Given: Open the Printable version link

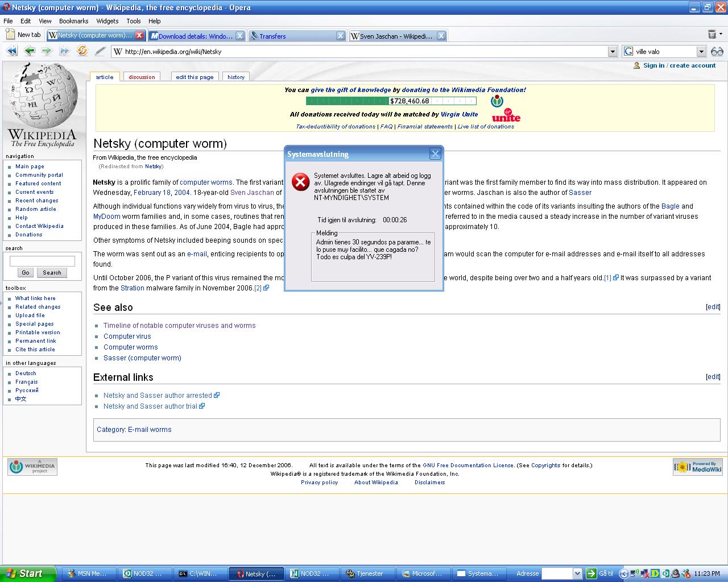Looking at the screenshot, I should click(x=38, y=332).
